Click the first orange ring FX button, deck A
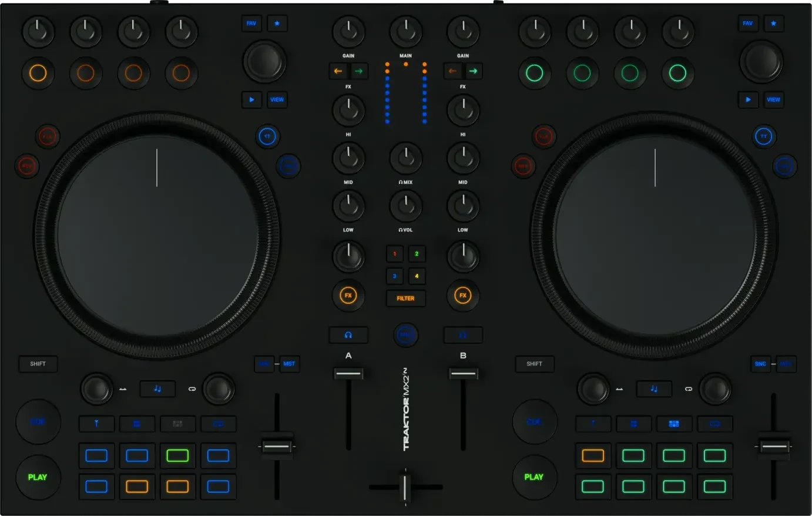This screenshot has height=516, width=812. (38, 73)
